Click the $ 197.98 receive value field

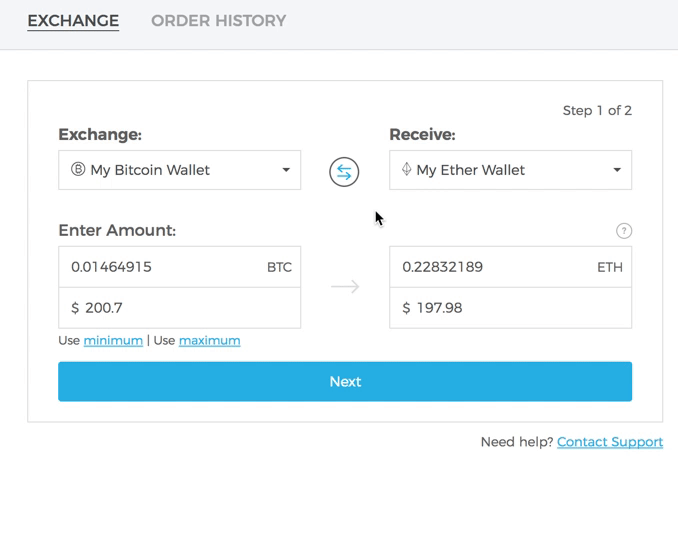510,308
